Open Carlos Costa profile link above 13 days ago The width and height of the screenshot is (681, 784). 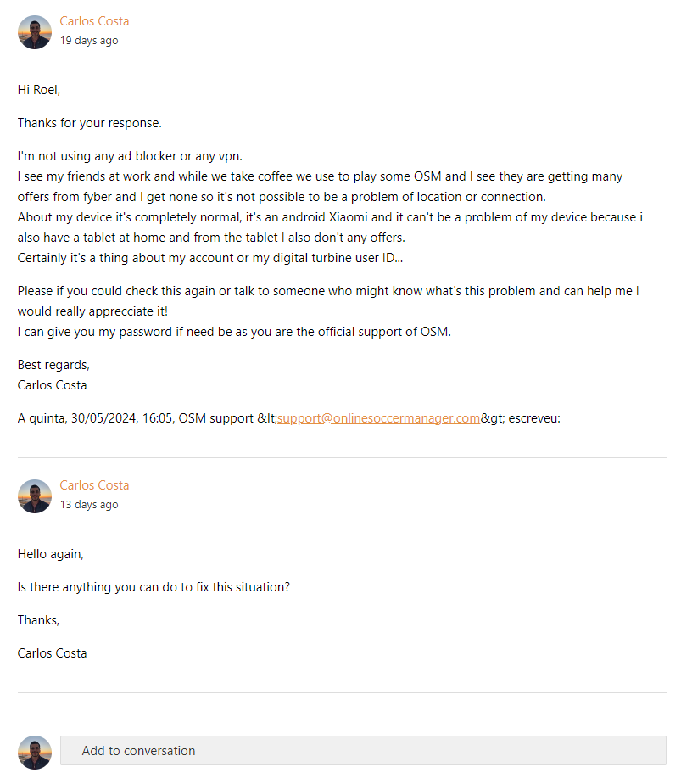point(94,485)
